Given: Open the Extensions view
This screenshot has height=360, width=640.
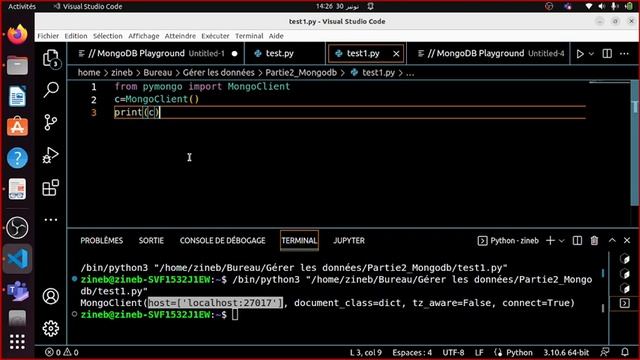Looking at the screenshot, I should 51,188.
